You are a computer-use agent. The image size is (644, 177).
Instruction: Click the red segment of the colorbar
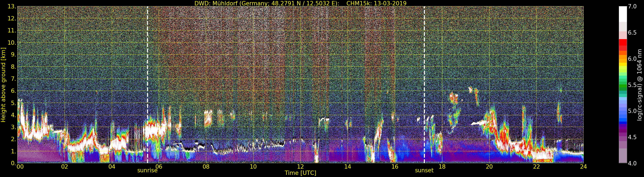pos(623,43)
